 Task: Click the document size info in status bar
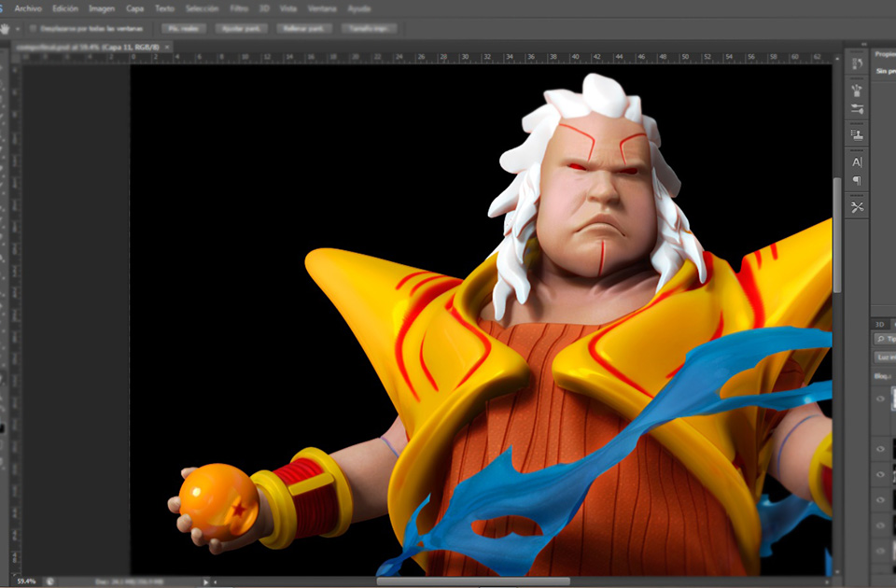click(128, 581)
